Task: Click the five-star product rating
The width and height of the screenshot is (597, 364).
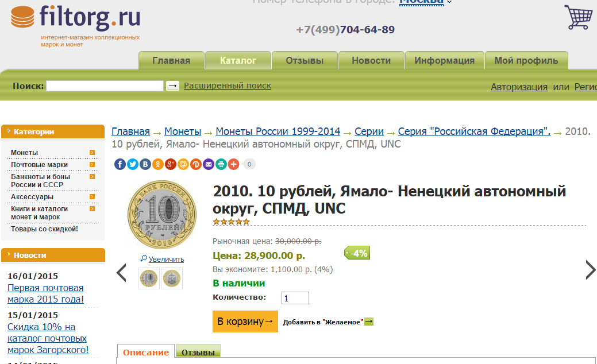Action: point(231,222)
